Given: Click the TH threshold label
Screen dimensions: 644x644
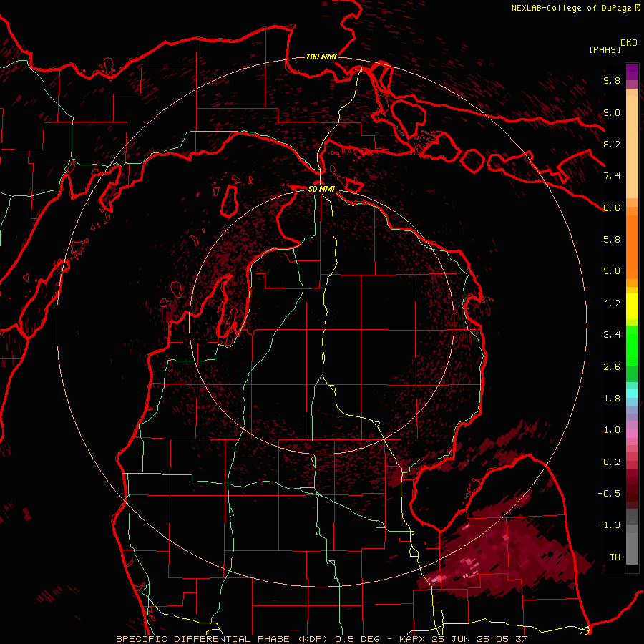Looking at the screenshot, I should tap(615, 557).
